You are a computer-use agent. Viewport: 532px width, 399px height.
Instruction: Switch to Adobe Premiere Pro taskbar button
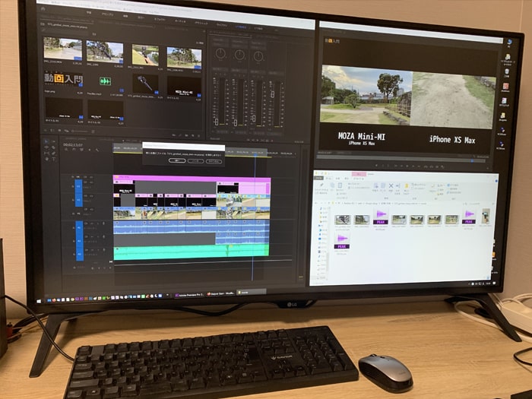click(190, 295)
